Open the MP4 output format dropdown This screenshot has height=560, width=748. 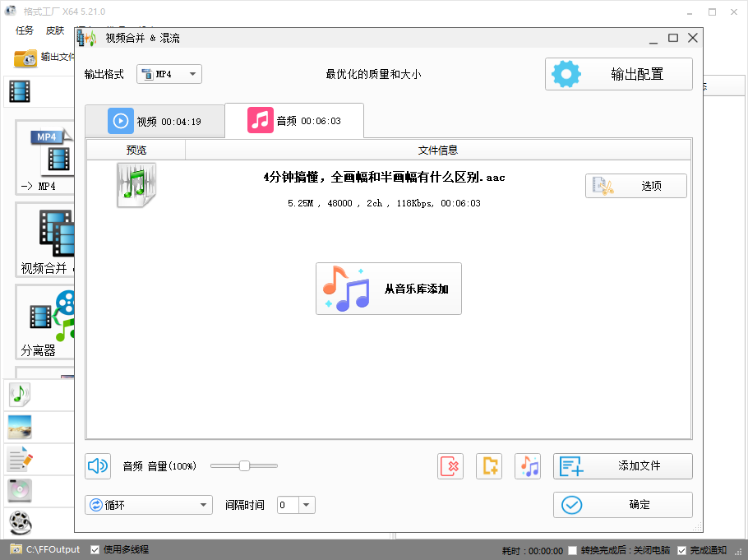pos(169,73)
